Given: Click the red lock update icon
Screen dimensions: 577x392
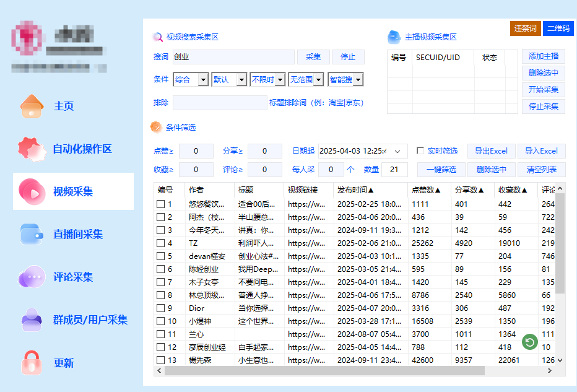Looking at the screenshot, I should pos(32,362).
